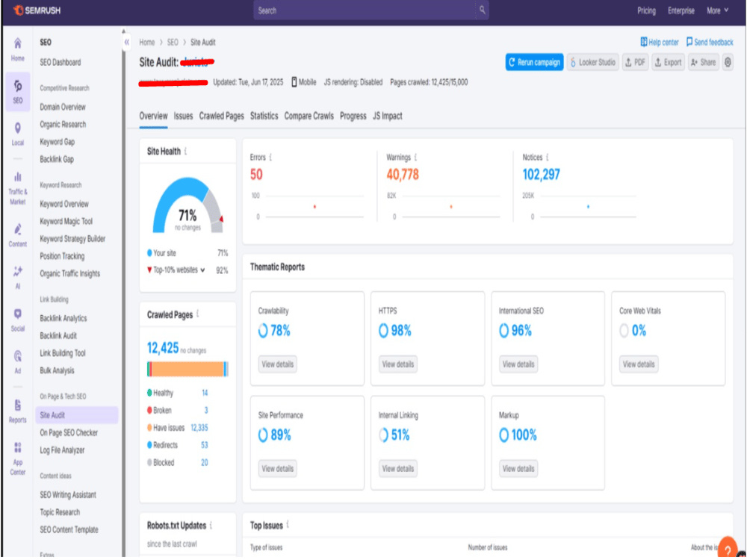
Task: View details for HTTPS report
Action: [x=398, y=364]
